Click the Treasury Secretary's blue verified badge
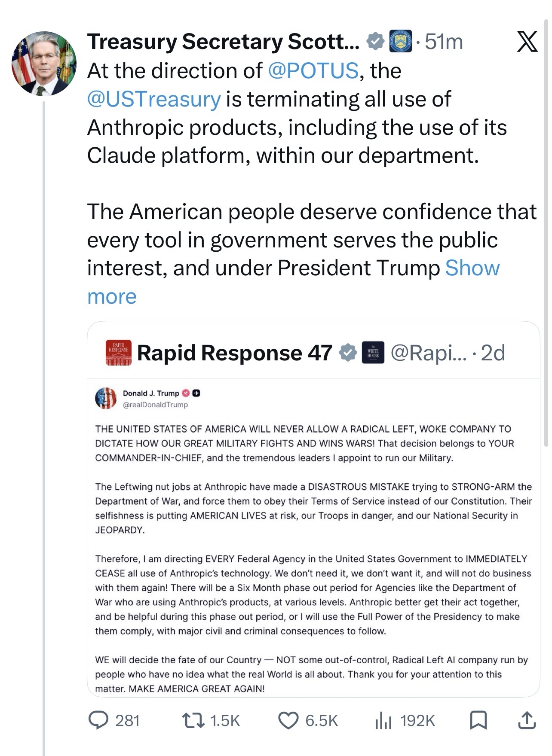 (375, 42)
